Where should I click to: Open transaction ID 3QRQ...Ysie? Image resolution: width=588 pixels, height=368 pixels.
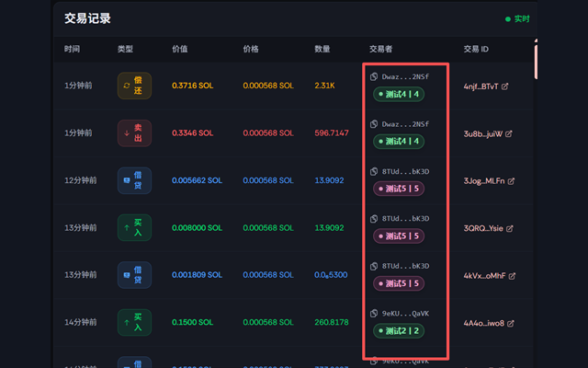click(x=483, y=228)
